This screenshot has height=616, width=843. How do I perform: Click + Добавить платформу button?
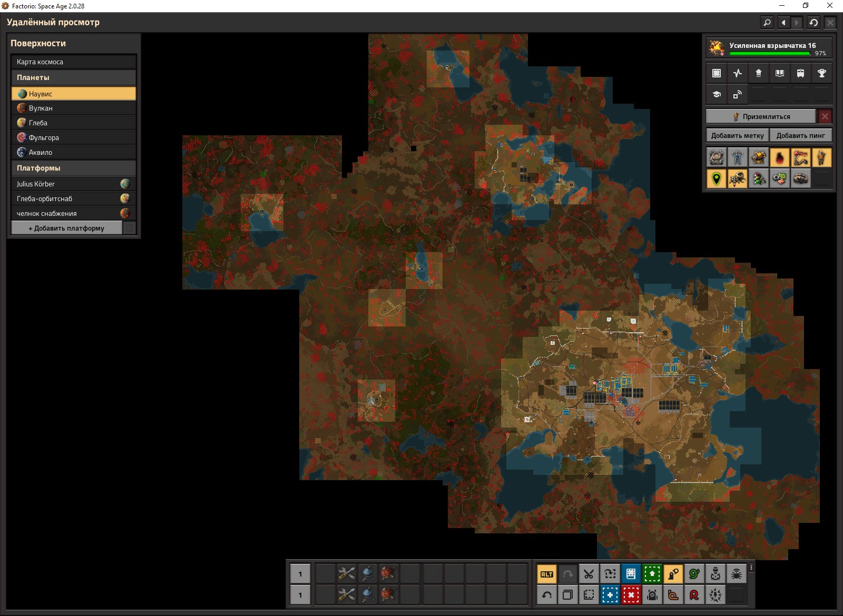tap(66, 228)
